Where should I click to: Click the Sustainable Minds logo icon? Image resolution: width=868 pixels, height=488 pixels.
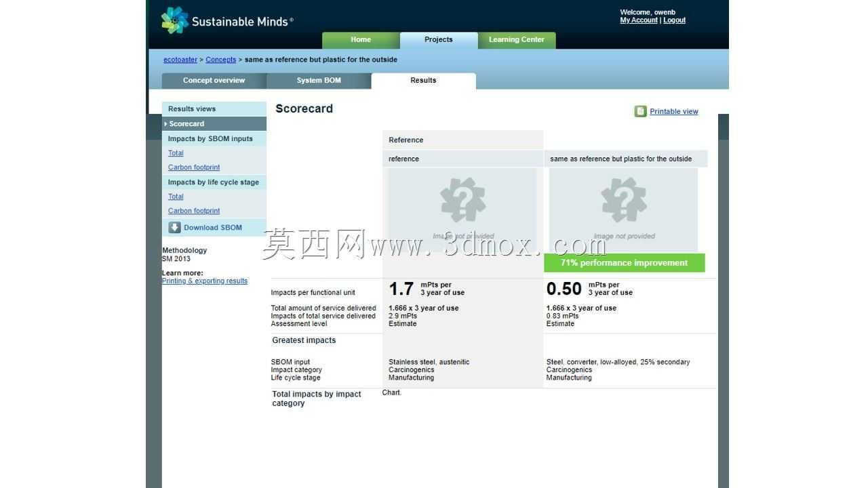pyautogui.click(x=175, y=20)
